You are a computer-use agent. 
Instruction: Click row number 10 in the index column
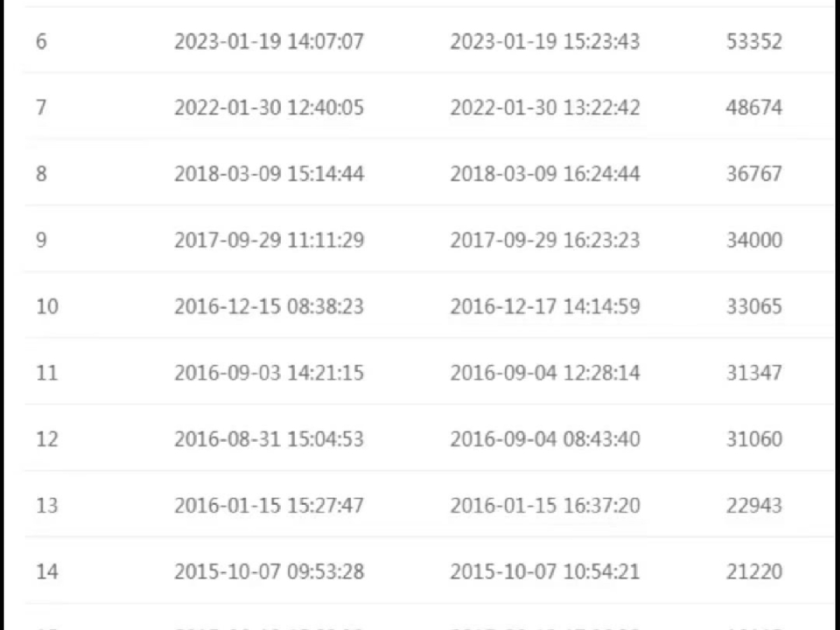coord(47,307)
